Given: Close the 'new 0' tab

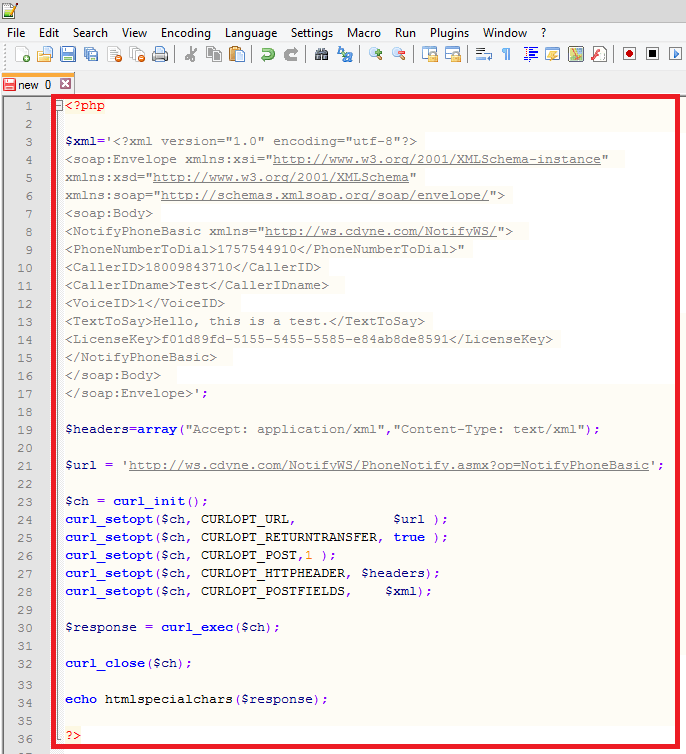Looking at the screenshot, I should coord(66,84).
